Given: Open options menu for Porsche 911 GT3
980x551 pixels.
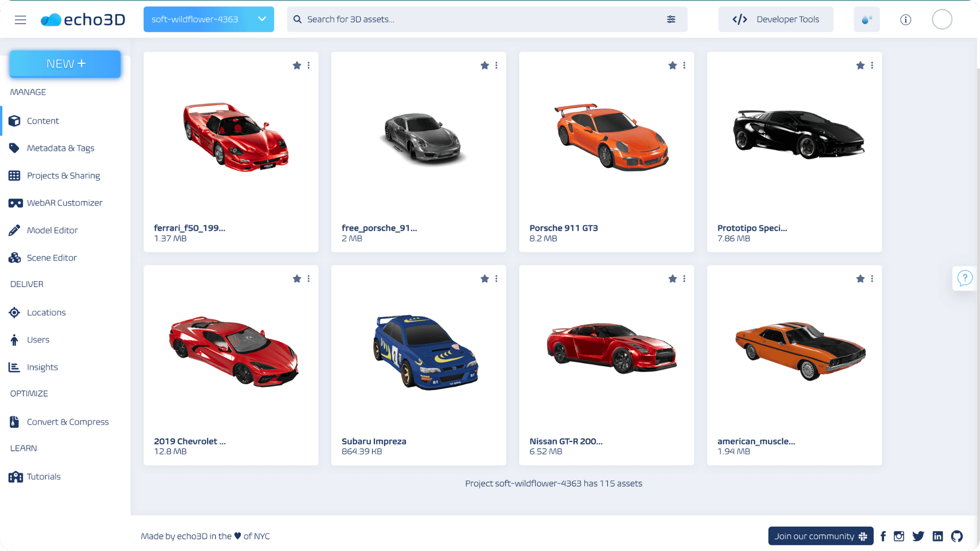Looking at the screenshot, I should pyautogui.click(x=684, y=65).
